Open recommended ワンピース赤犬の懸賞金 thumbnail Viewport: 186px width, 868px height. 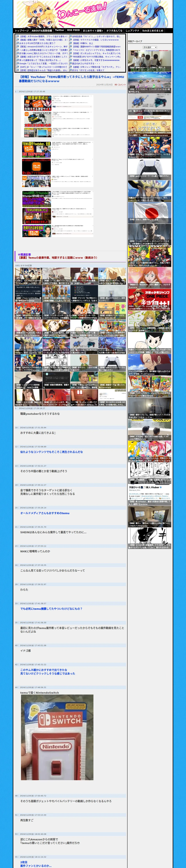[x=84, y=276]
